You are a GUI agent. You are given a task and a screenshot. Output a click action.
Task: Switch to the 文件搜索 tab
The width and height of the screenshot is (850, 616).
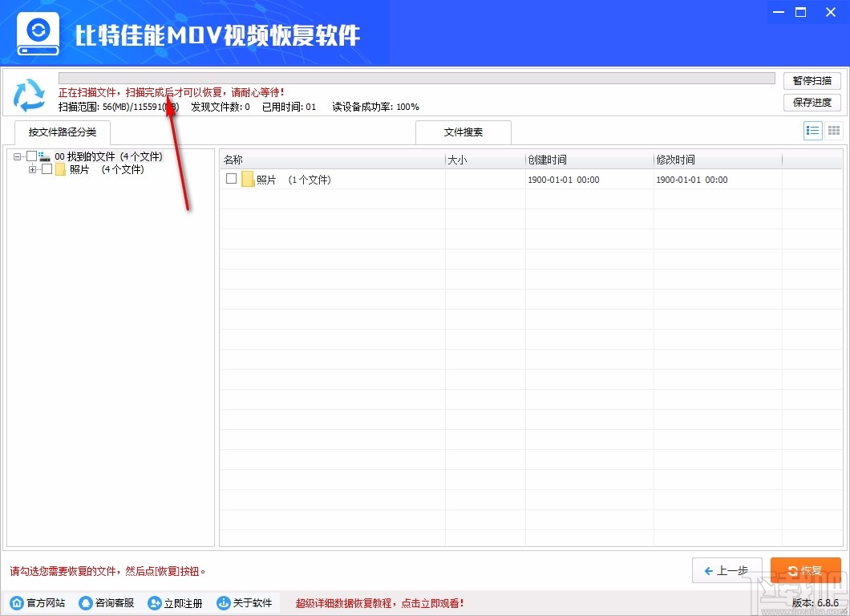(463, 132)
